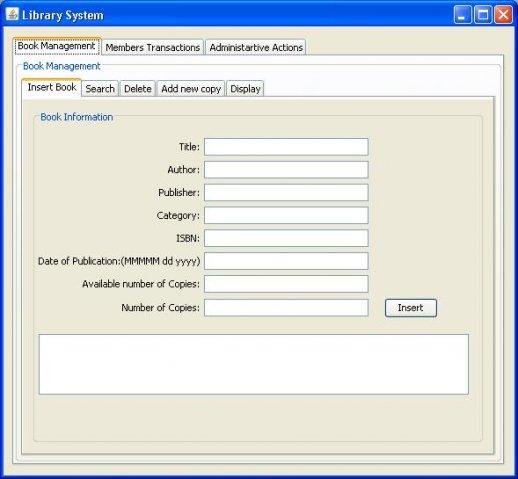Minimize the Library System window

463,15
